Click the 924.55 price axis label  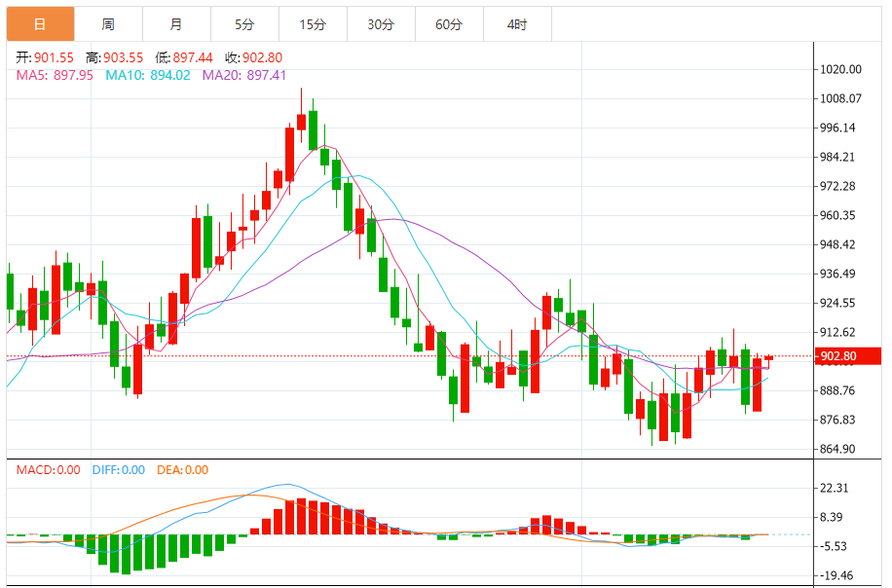(837, 303)
